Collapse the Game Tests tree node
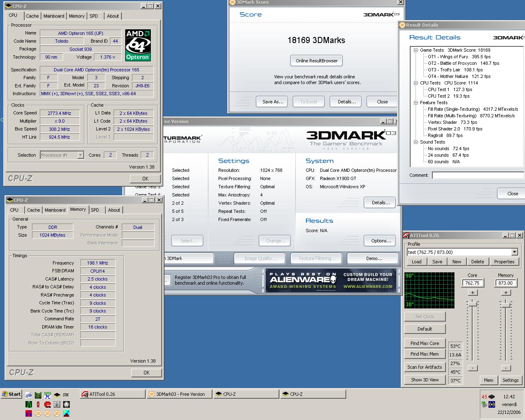 pyautogui.click(x=416, y=50)
